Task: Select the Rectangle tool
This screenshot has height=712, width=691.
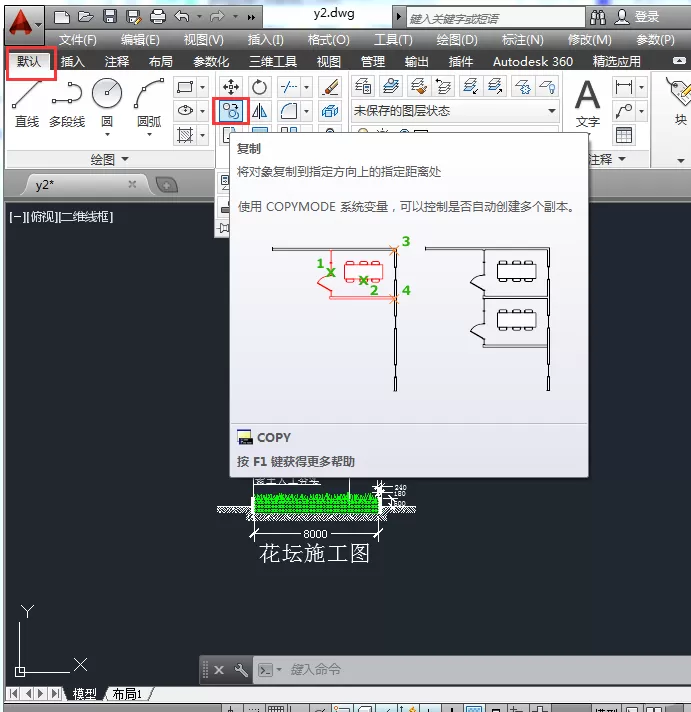Action: click(185, 87)
